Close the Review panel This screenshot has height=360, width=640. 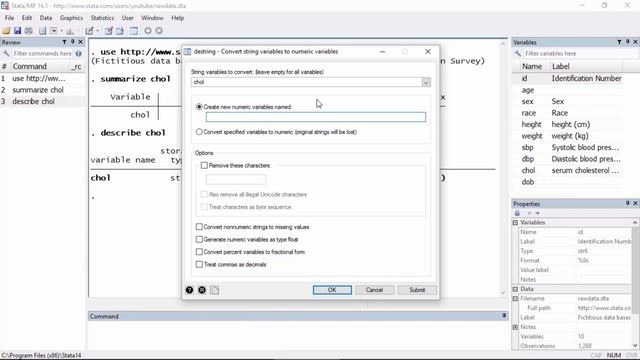[80, 42]
